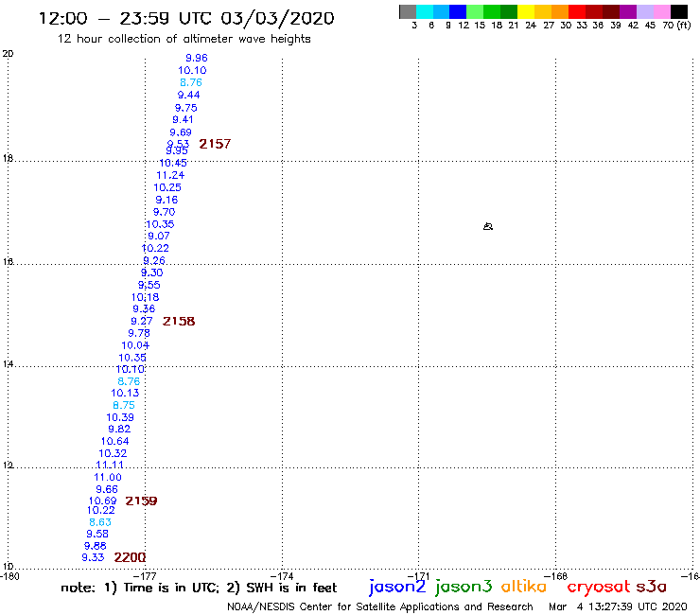Click the jason3 satellite legend label

(464, 587)
